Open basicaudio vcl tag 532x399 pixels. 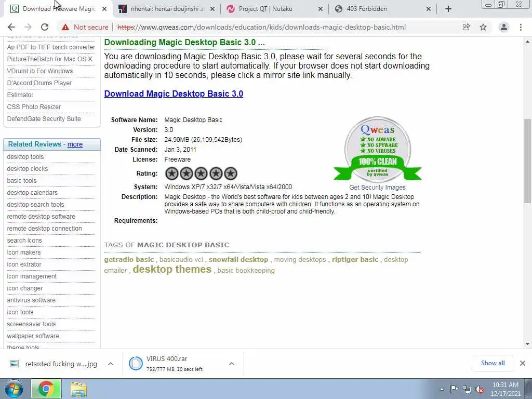181,260
